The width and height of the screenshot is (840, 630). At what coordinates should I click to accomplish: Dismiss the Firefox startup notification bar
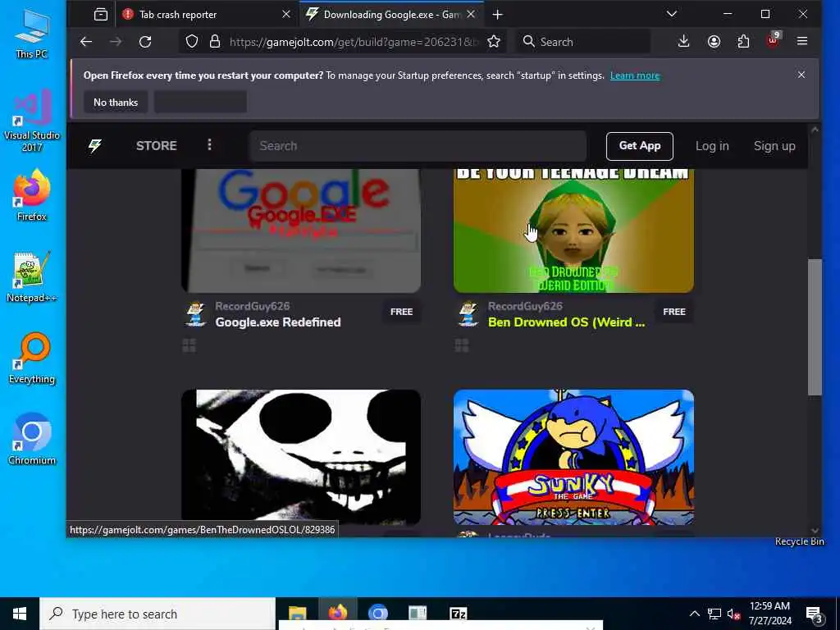[x=801, y=75]
